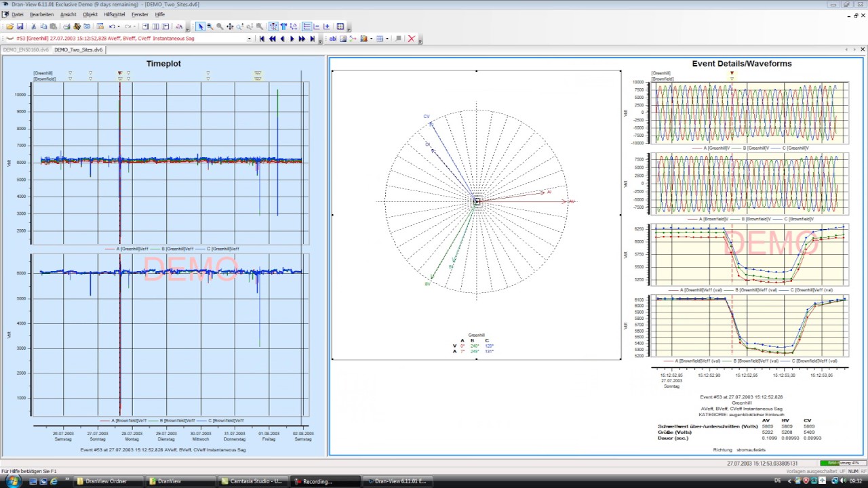Click the pan cross-arrows tool
This screenshot has height=488, width=868.
tap(230, 26)
